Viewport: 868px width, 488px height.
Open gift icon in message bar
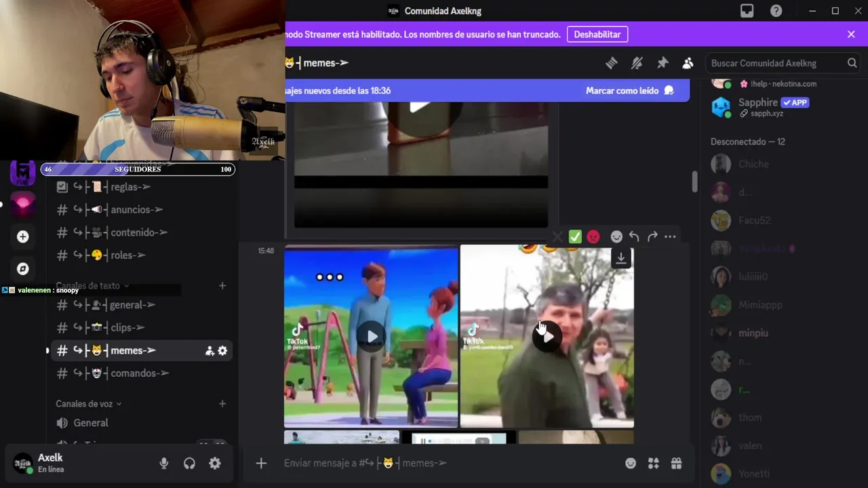click(676, 464)
